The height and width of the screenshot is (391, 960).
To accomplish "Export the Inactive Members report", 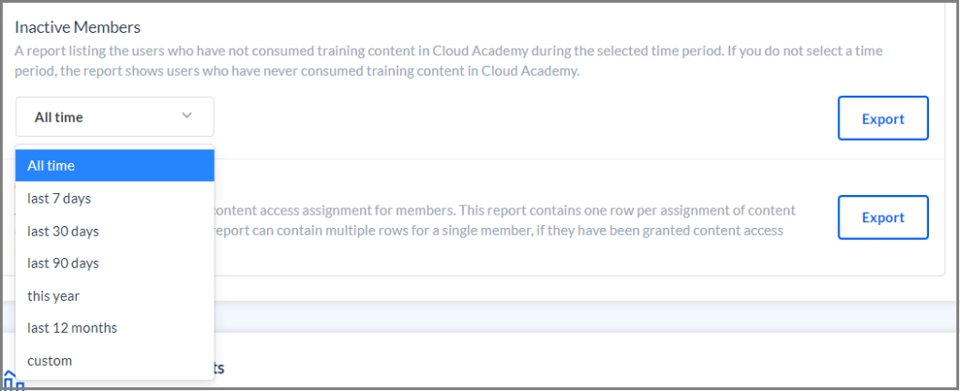I will click(883, 119).
